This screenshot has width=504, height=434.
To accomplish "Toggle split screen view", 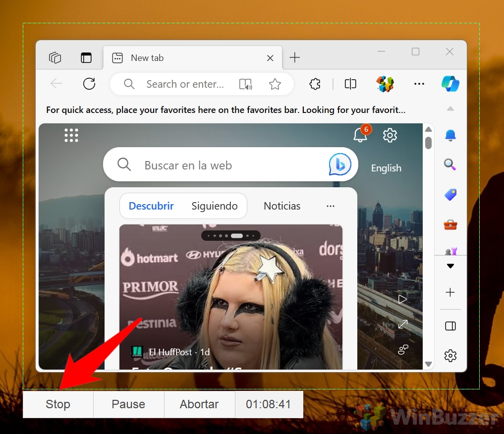I will point(350,84).
